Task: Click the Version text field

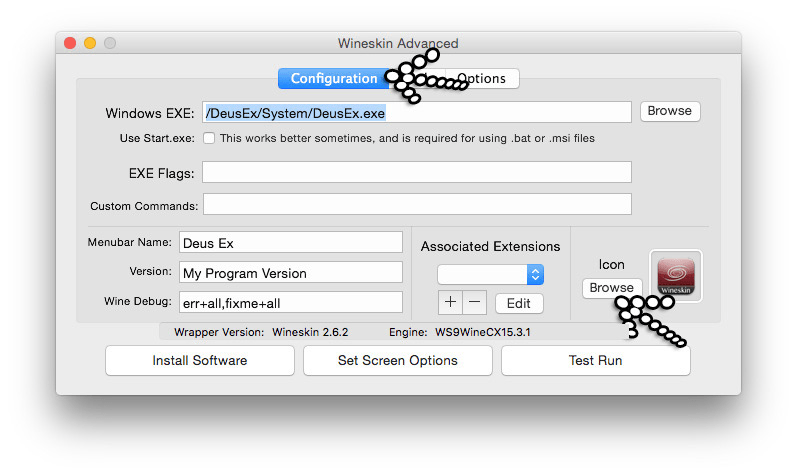Action: [291, 273]
